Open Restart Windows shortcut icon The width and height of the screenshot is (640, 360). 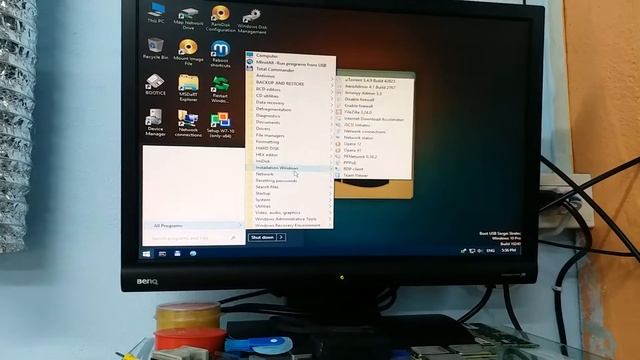220,89
